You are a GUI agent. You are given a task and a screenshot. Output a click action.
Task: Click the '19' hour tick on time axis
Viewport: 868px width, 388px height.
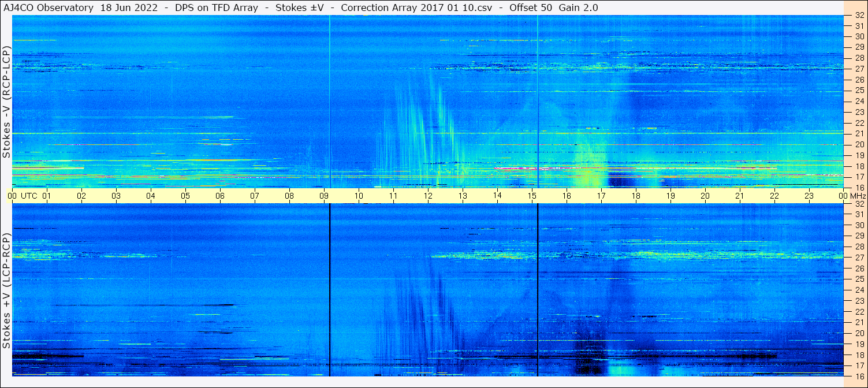tap(670, 196)
